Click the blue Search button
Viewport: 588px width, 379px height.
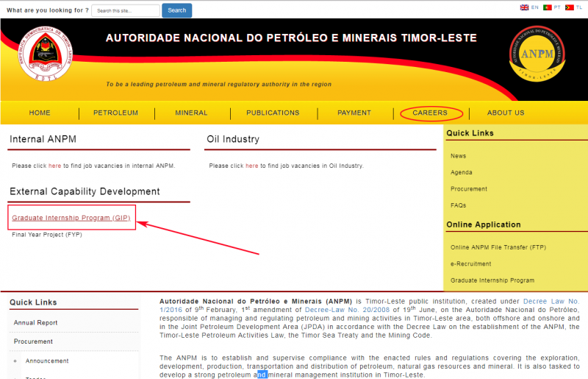[x=176, y=10]
